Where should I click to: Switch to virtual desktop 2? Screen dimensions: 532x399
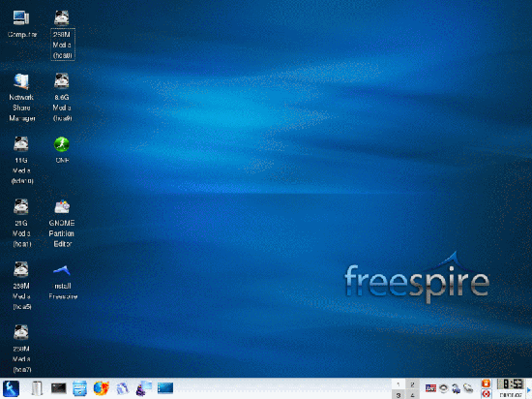tap(412, 384)
